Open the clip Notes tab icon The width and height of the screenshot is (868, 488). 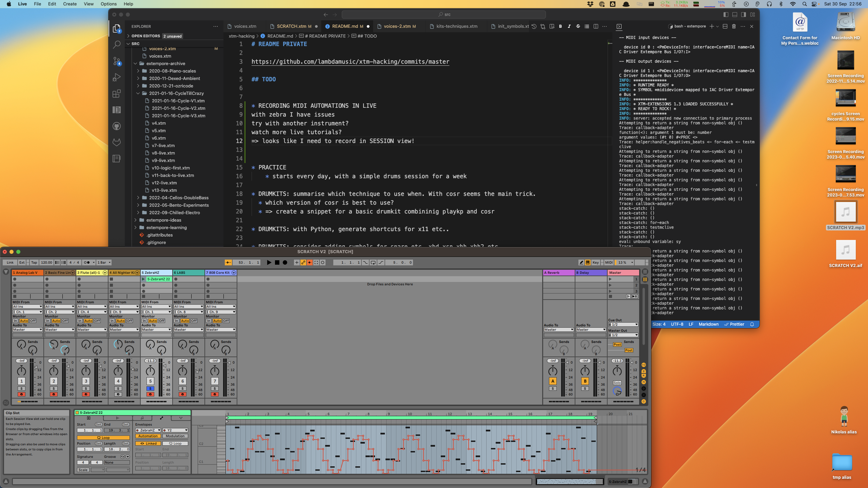pos(142,418)
